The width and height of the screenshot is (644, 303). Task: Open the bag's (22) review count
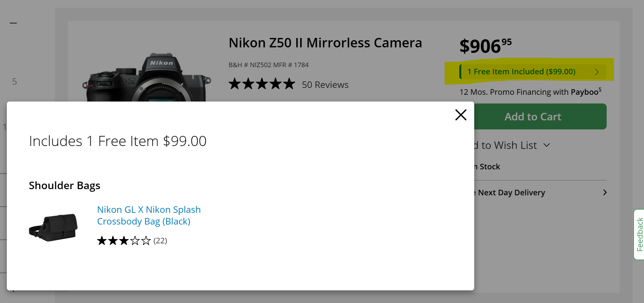point(160,241)
